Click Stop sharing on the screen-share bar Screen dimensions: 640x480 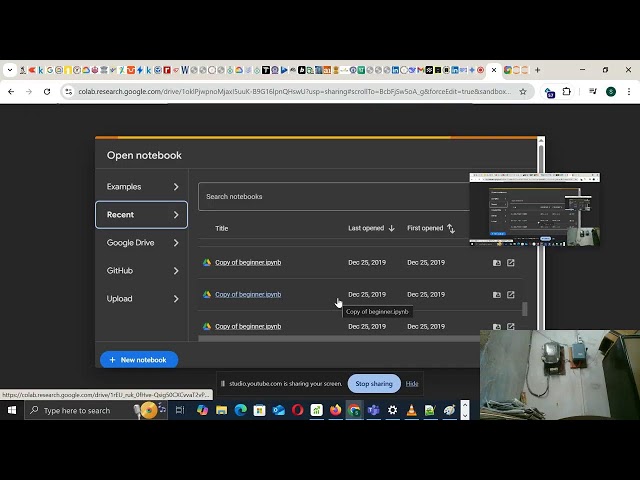374,384
